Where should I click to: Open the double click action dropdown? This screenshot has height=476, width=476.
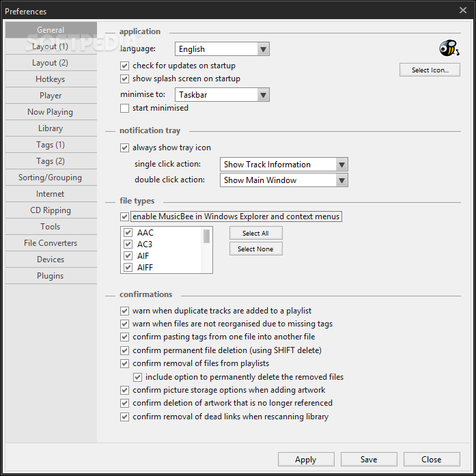(284, 180)
